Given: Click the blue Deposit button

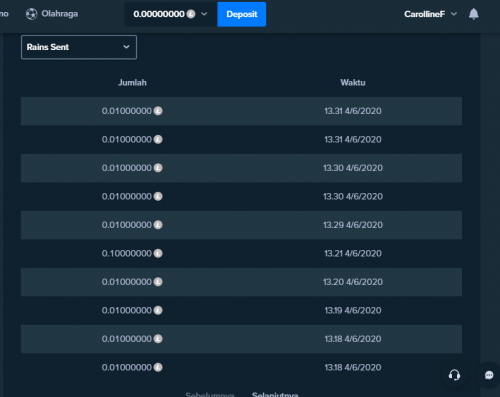Looking at the screenshot, I should tap(242, 14).
